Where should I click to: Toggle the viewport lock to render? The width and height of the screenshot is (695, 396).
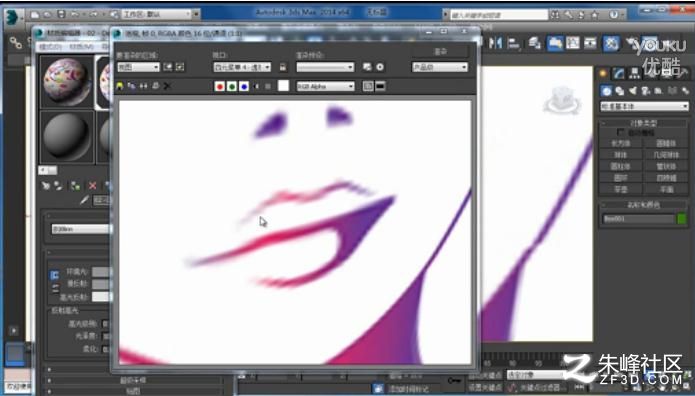pyautogui.click(x=283, y=67)
